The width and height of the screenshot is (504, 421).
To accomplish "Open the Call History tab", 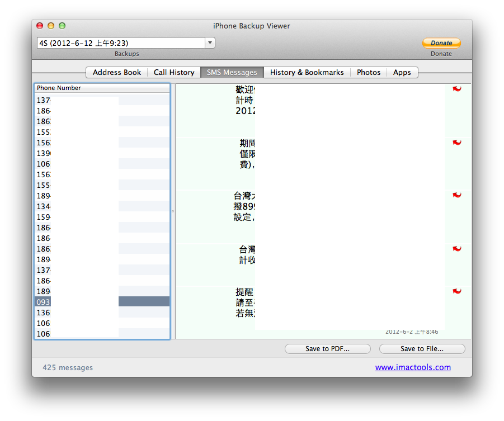I will pyautogui.click(x=174, y=72).
